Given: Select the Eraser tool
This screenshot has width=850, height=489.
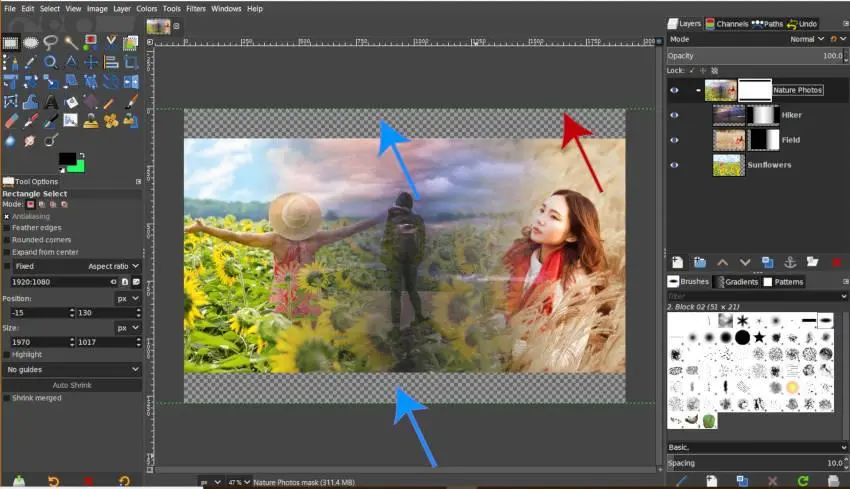Looking at the screenshot, I should pos(10,121).
